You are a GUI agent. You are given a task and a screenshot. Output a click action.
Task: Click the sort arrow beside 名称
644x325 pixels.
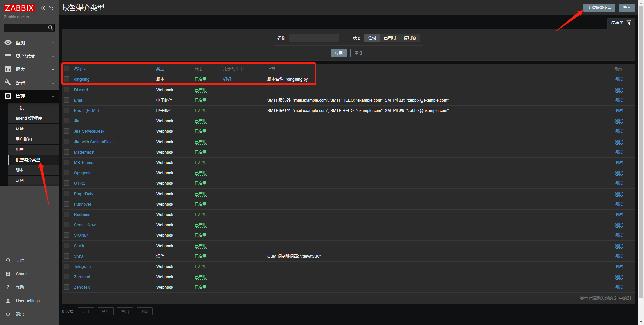click(x=85, y=69)
